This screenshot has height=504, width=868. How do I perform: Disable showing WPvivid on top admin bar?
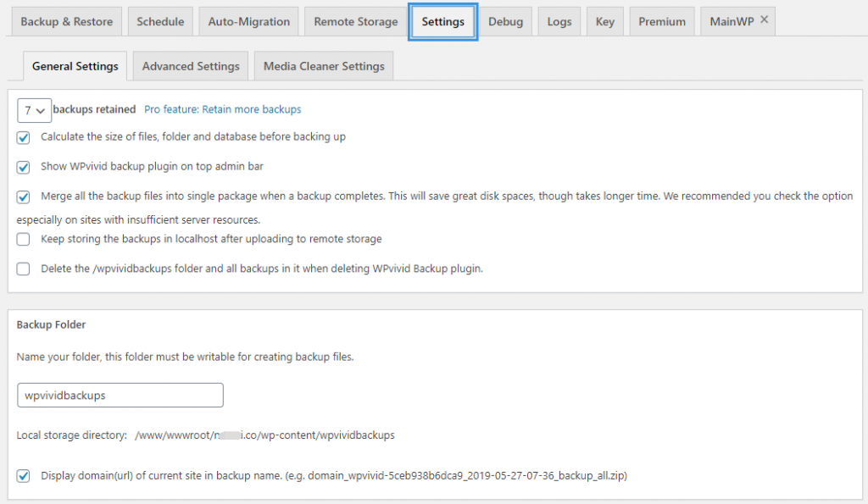click(23, 168)
